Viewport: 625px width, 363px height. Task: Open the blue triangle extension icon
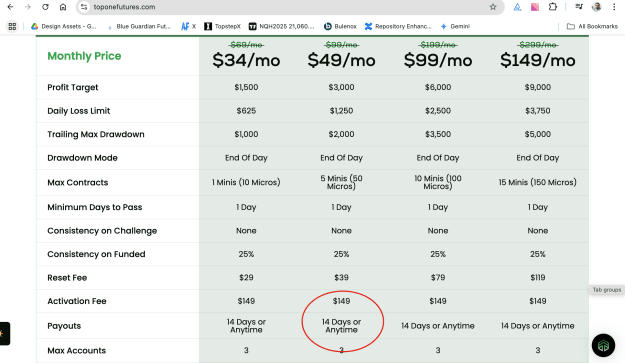[517, 7]
